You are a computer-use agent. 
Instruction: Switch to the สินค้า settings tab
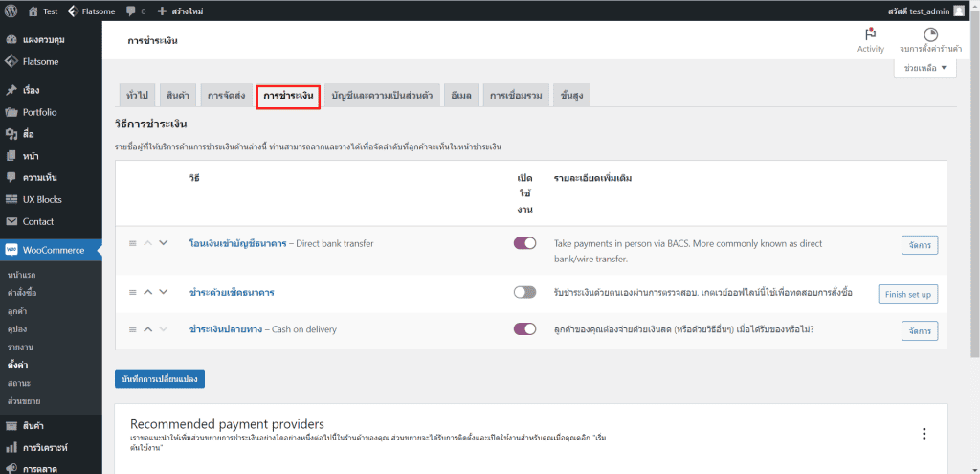click(x=179, y=97)
